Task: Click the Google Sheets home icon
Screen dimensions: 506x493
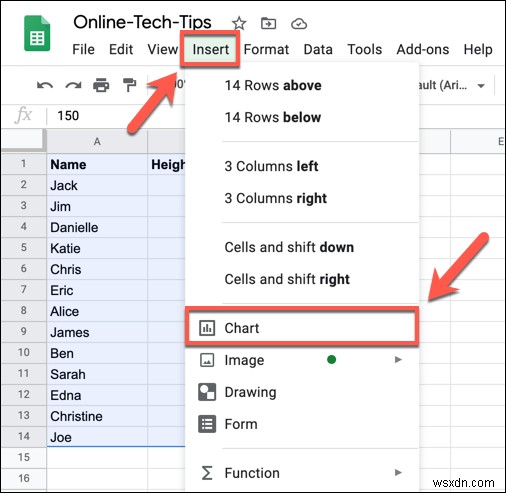Action: (x=37, y=34)
